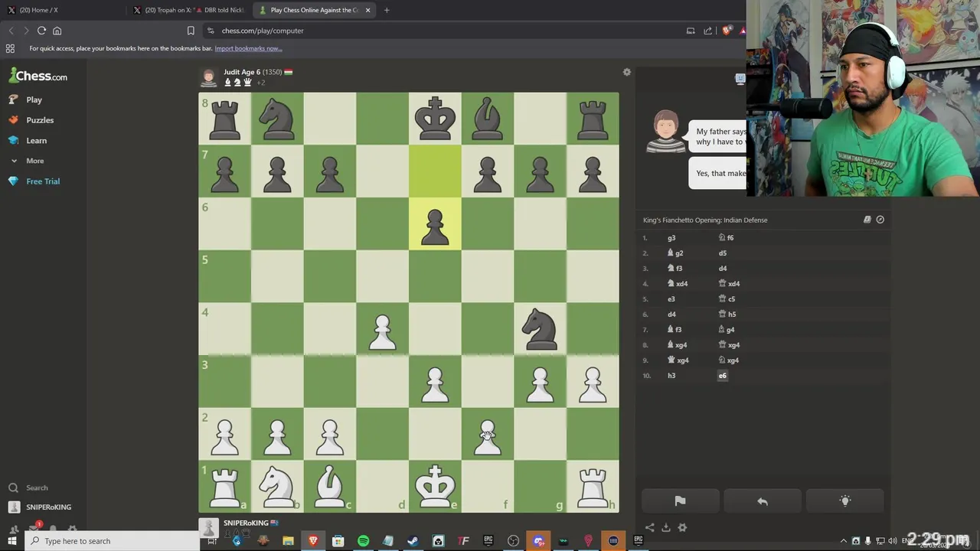
Task: Open a new browser tab
Action: tap(387, 10)
